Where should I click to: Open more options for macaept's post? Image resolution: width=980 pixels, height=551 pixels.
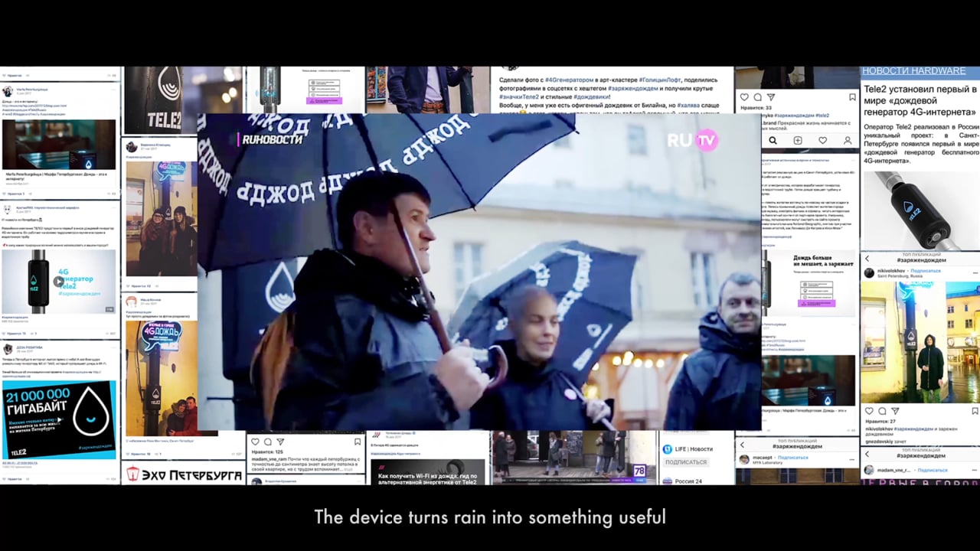[851, 459]
